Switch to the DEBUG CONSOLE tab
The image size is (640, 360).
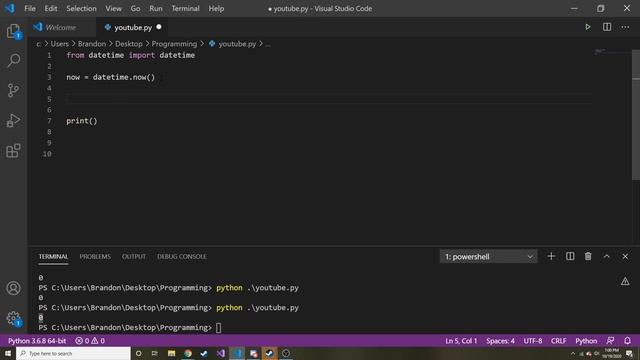pos(182,256)
